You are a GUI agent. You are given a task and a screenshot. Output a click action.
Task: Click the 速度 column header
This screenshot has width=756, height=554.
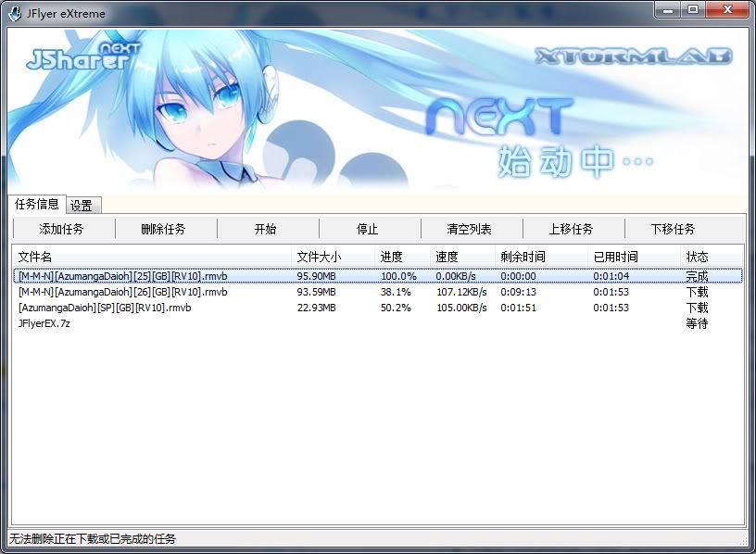click(462, 257)
